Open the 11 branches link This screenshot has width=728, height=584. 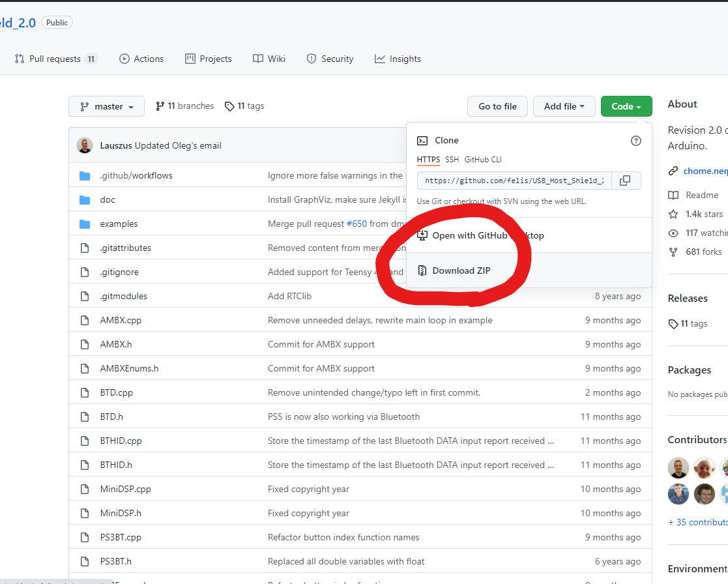[185, 106]
